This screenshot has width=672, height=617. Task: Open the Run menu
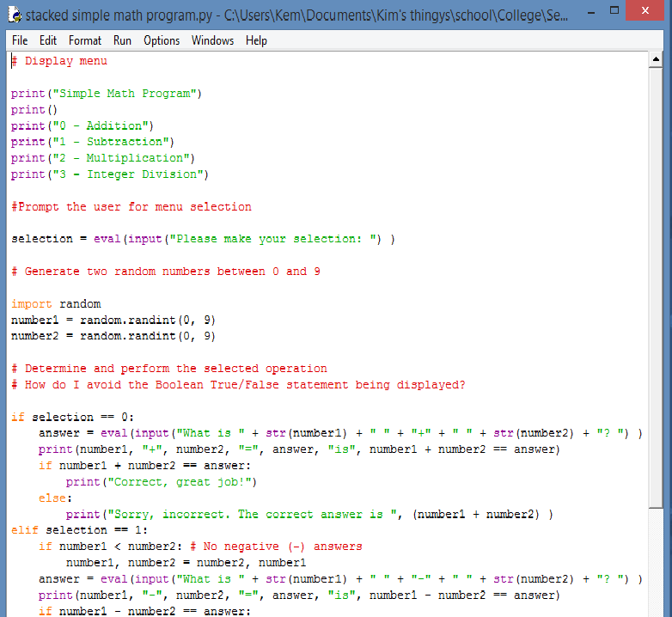coord(122,40)
